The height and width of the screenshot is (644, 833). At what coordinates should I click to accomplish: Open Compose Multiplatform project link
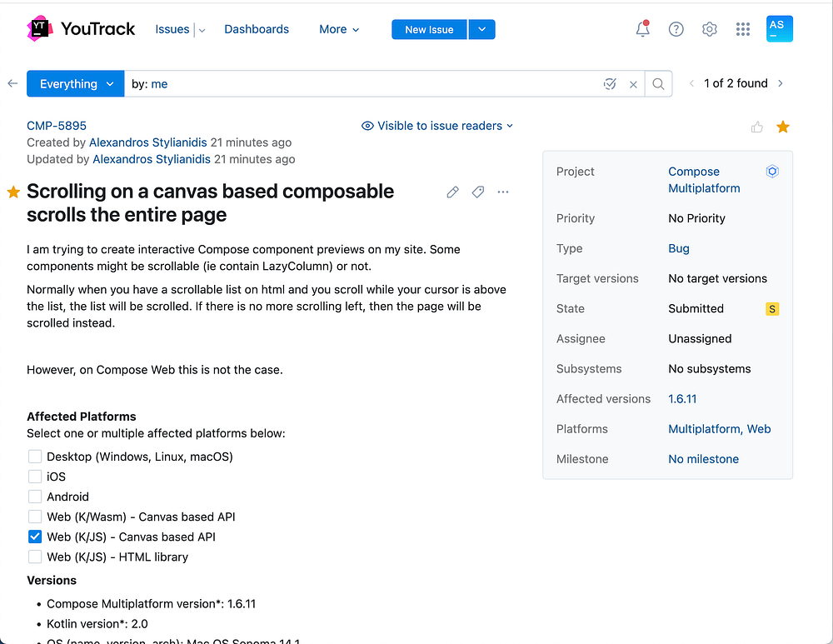pos(704,180)
